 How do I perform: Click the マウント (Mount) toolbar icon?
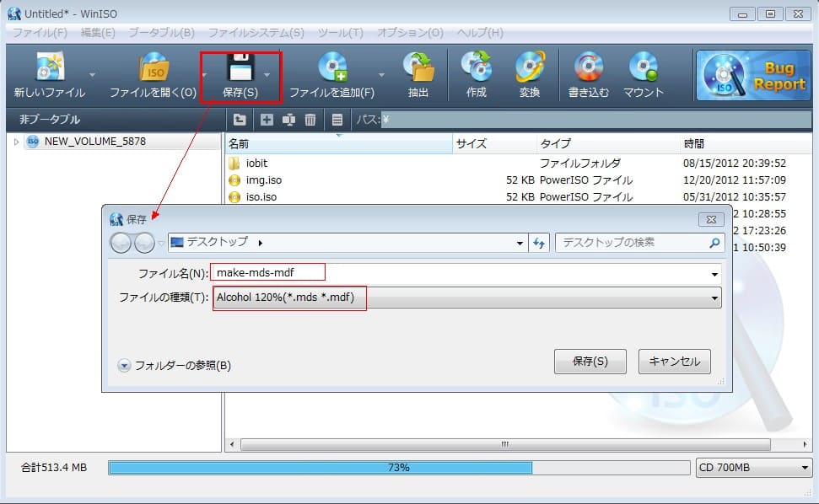tap(643, 67)
